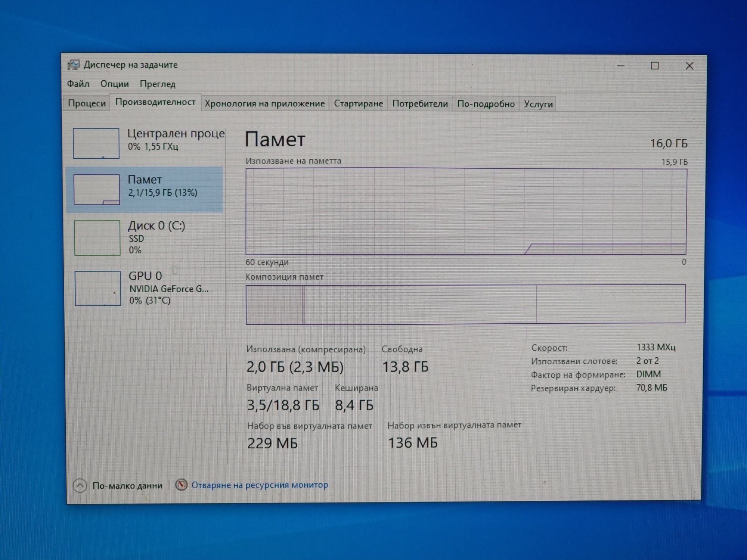Click the memory usage graph
The width and height of the screenshot is (747, 560).
[x=466, y=212]
